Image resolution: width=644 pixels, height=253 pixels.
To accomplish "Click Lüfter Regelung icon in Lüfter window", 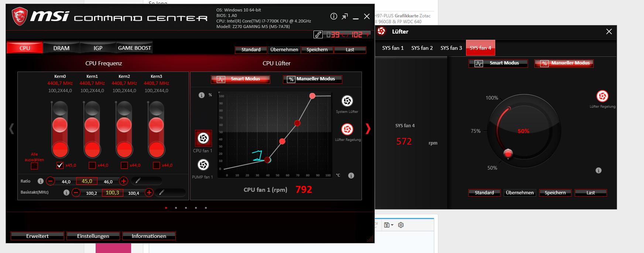I will (602, 96).
